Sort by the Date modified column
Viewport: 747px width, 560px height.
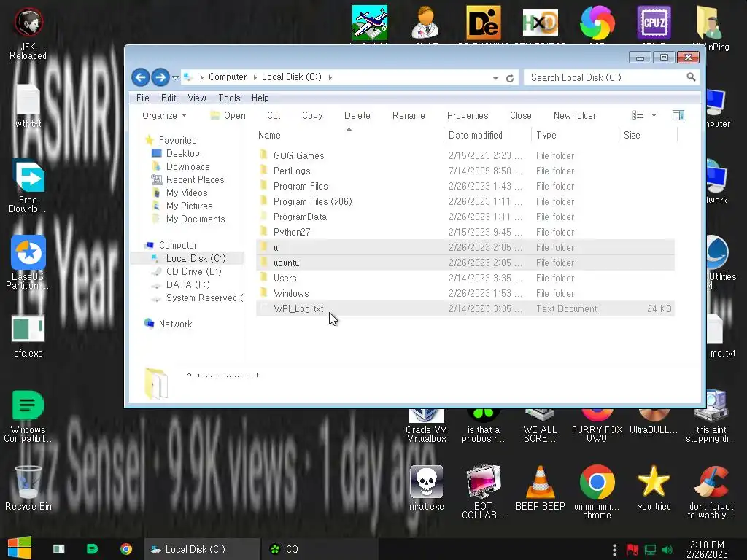coord(487,135)
